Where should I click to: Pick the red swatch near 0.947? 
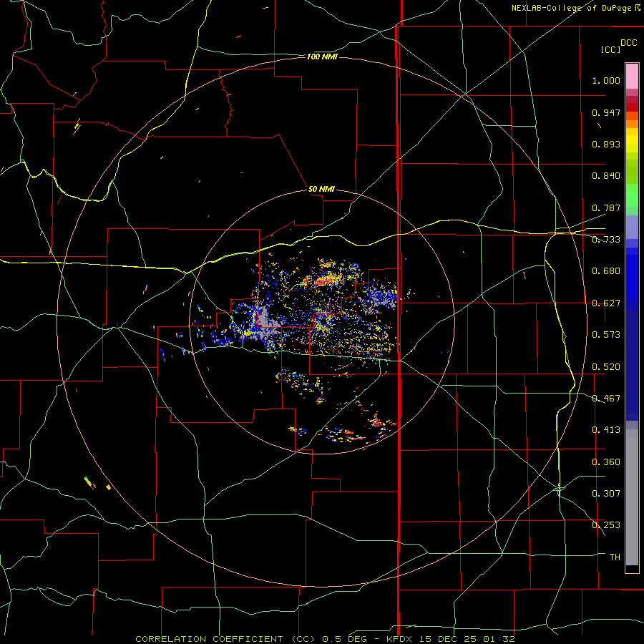pos(632,107)
